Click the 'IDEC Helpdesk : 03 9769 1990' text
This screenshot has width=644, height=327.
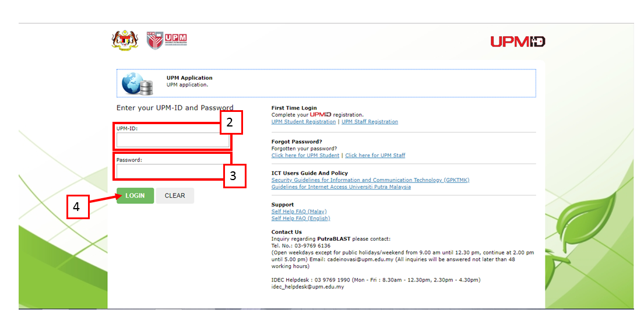pos(311,280)
